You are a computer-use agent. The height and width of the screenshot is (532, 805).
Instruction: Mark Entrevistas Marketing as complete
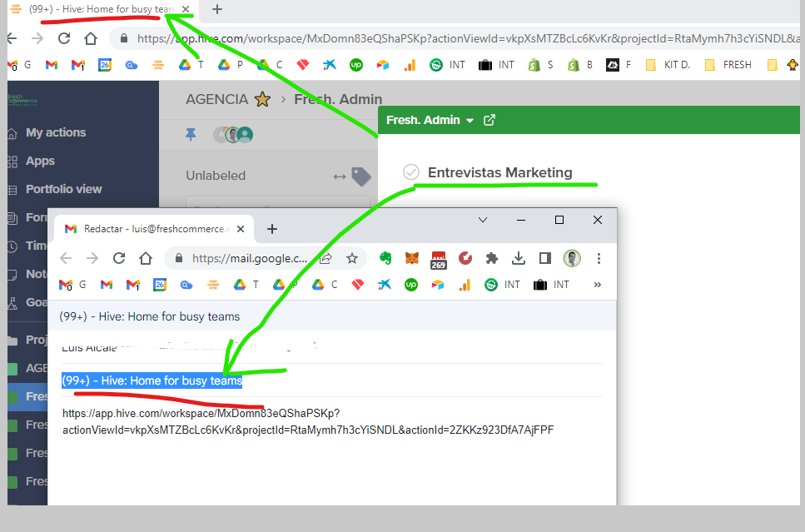(410, 172)
